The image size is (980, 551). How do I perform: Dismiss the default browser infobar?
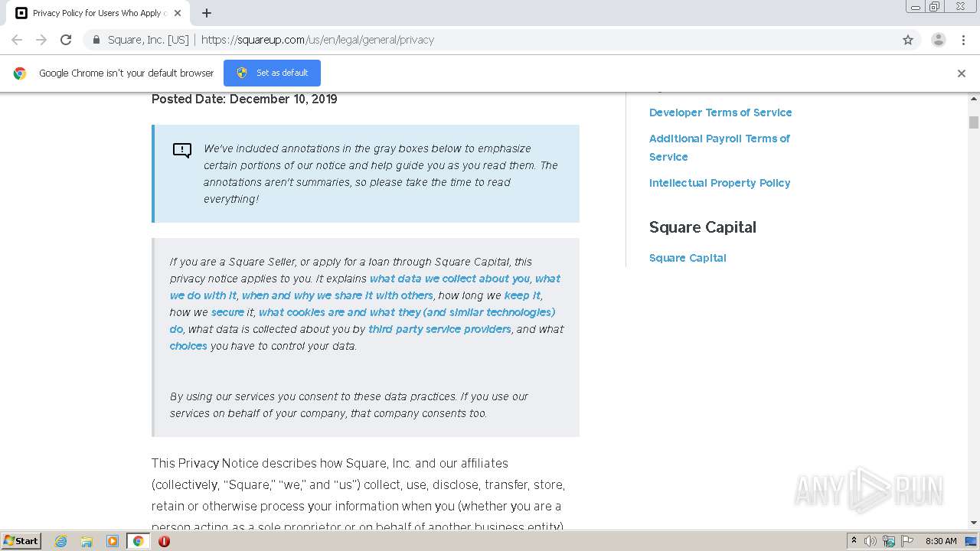961,73
